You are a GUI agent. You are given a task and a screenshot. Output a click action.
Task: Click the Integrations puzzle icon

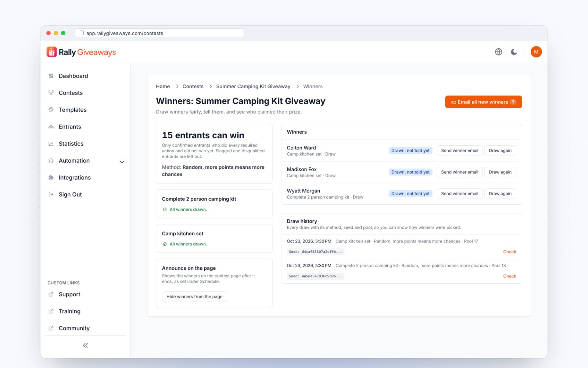point(51,177)
